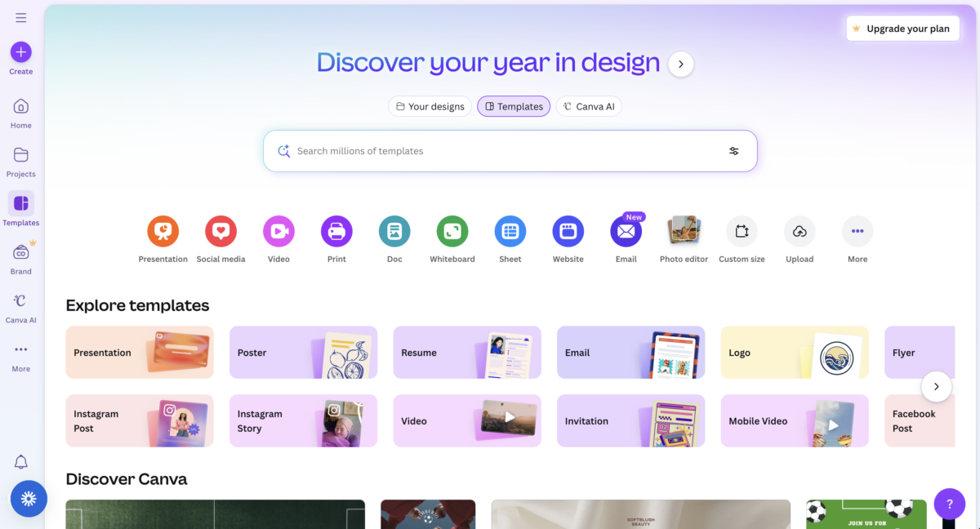Click the Video creation icon
The height and width of the screenshot is (529, 980).
[x=278, y=230]
